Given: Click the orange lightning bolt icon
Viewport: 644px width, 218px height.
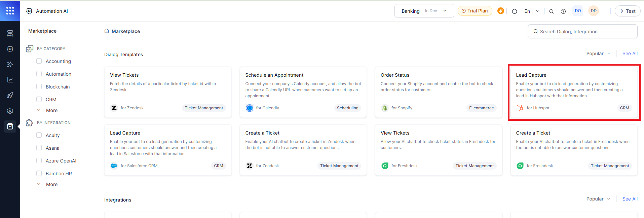Looking at the screenshot, I should (500, 11).
